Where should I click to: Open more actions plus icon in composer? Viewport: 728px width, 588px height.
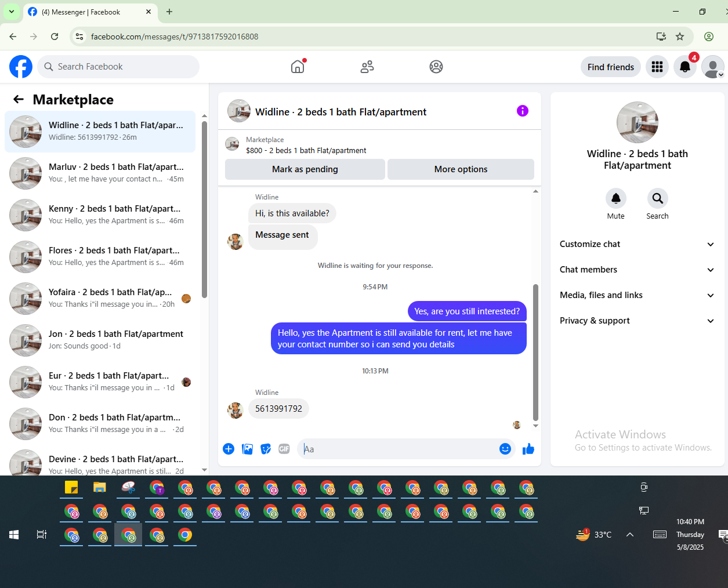pyautogui.click(x=229, y=449)
